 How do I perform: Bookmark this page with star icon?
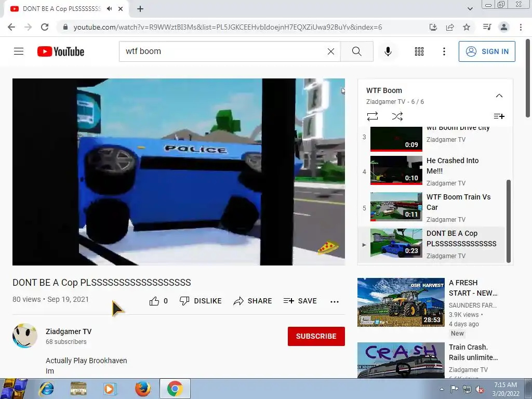(x=467, y=27)
